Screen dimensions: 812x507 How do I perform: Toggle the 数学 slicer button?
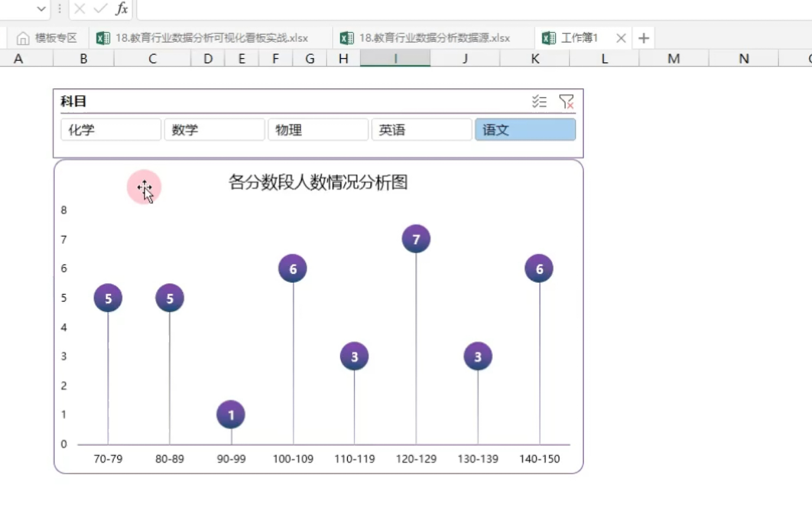tap(214, 129)
